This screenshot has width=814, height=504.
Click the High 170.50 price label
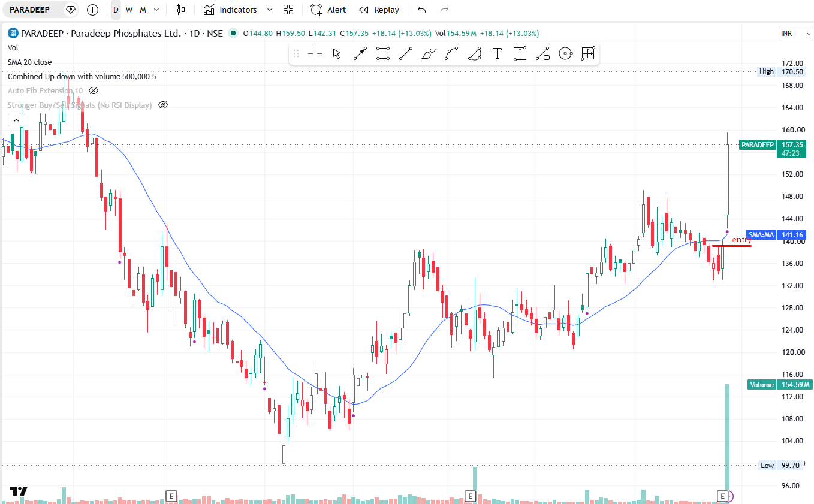pos(780,71)
